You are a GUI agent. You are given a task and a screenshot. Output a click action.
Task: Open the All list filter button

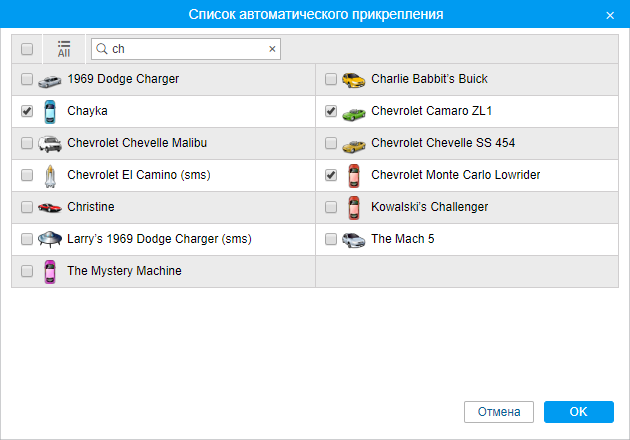click(64, 49)
